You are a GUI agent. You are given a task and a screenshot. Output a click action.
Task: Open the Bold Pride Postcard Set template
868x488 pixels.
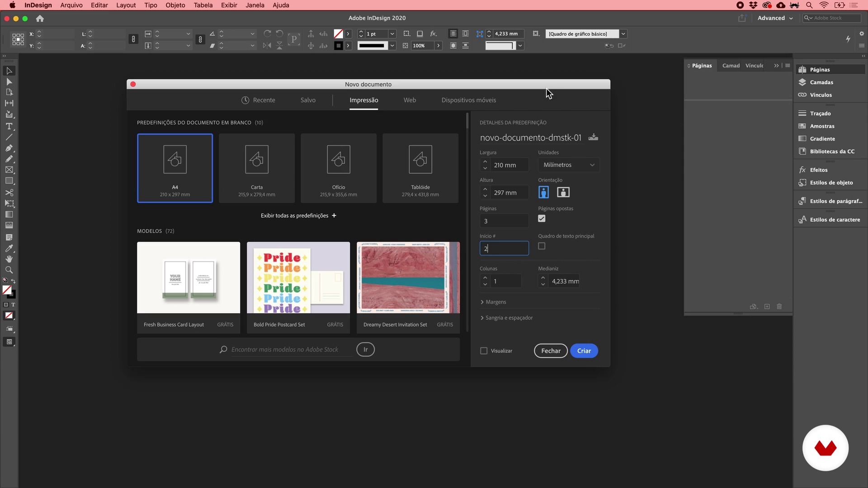coord(298,287)
